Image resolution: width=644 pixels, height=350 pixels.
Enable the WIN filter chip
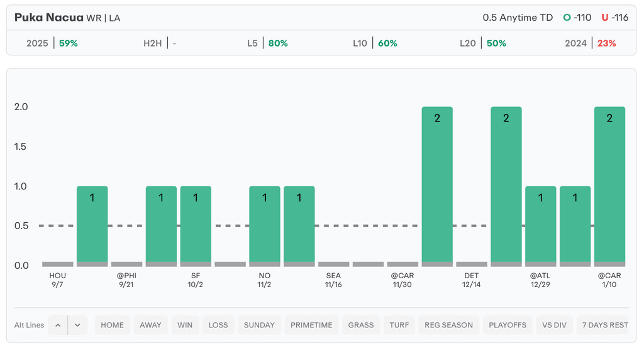(x=185, y=325)
